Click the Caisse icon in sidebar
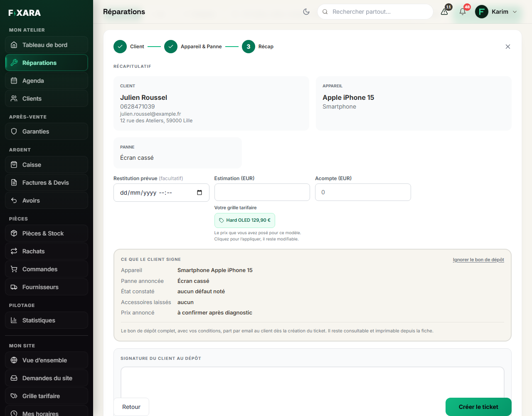Screen dimensions: 532x416 [14, 165]
